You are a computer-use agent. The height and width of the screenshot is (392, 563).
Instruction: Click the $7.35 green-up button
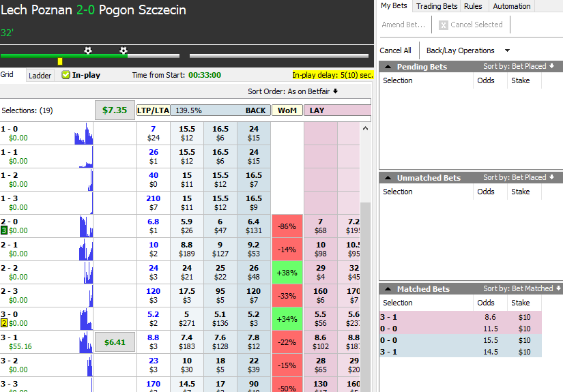coord(115,110)
